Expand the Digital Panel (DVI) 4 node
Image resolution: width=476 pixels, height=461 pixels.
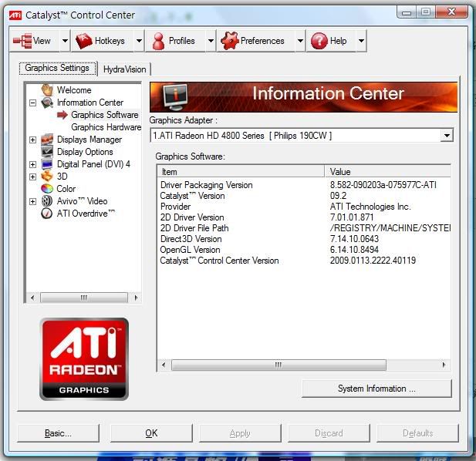[x=32, y=164]
